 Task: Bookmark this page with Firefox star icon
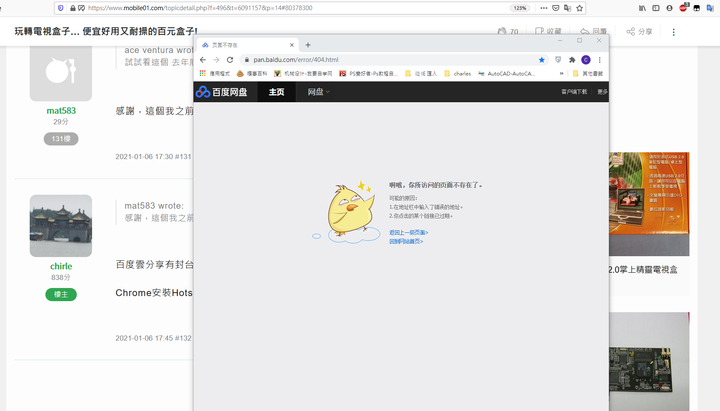[x=579, y=8]
